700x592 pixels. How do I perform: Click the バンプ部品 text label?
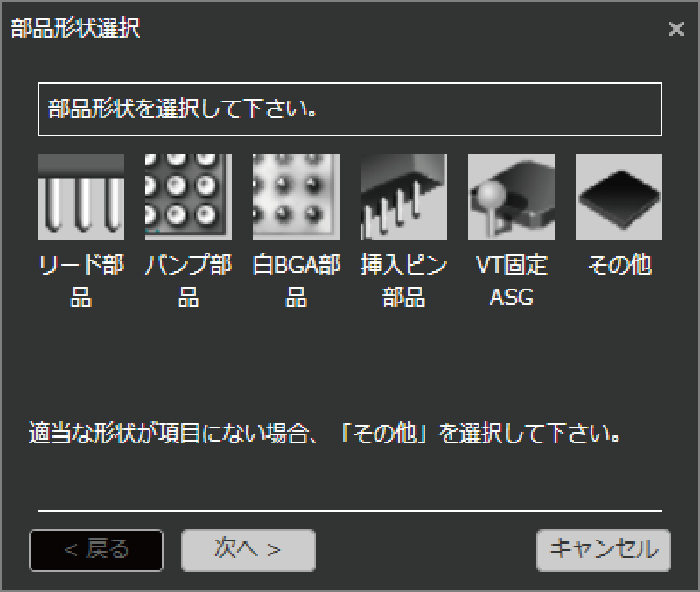coord(188,281)
